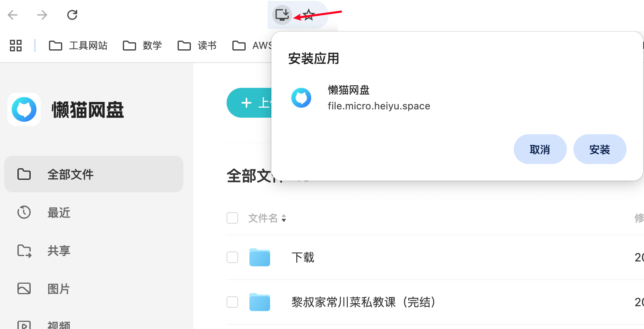
Task: Click the 懒猫网盘 logo in the sidebar
Action: tap(24, 109)
